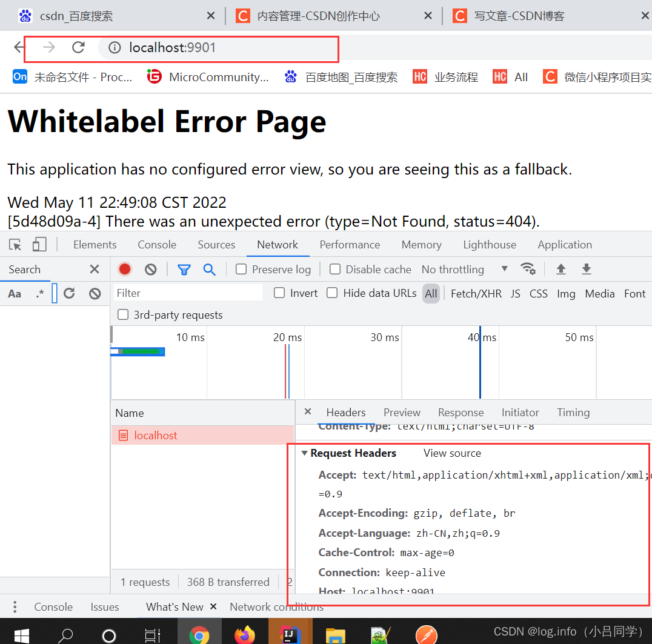Open 业务流程 bookmark
This screenshot has width=652, height=644.
tap(445, 77)
